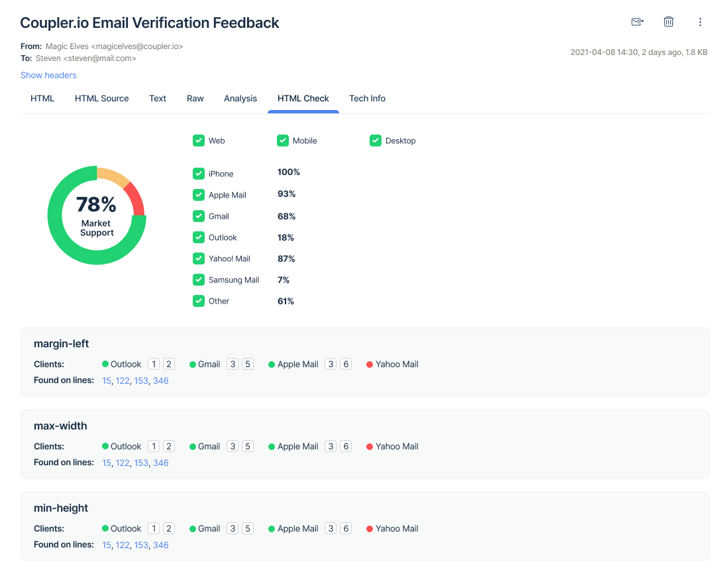Select the Analysis tab
Screen dimensions: 728x570
pyautogui.click(x=240, y=98)
